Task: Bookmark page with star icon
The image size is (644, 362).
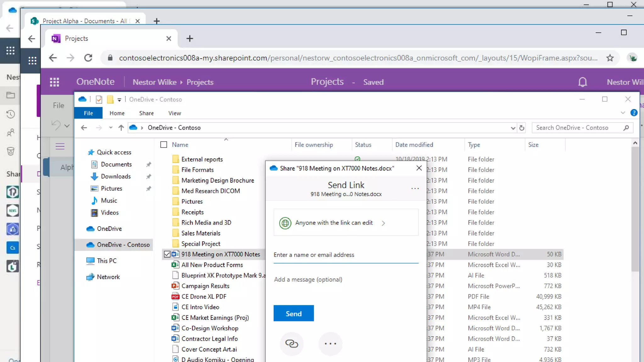Action: (610, 58)
